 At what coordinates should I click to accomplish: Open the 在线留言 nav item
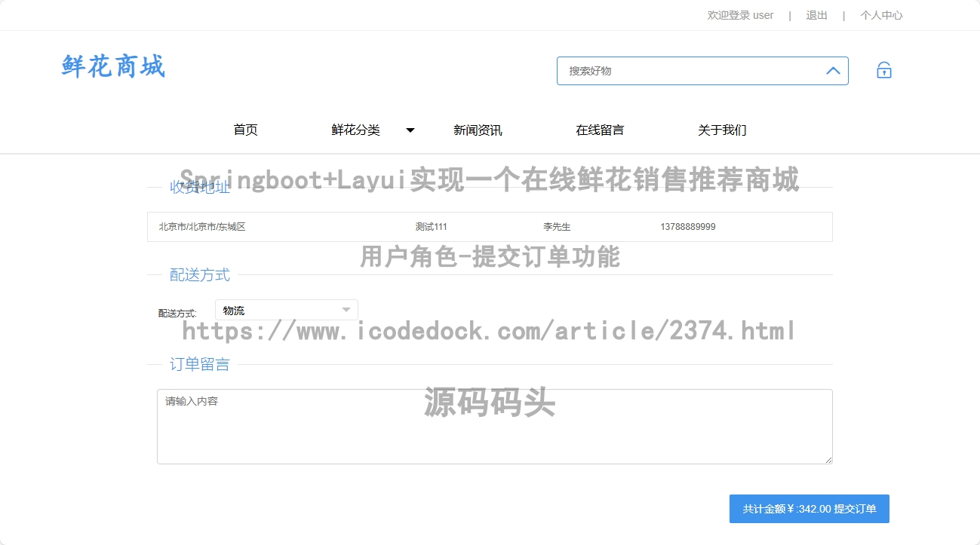600,130
